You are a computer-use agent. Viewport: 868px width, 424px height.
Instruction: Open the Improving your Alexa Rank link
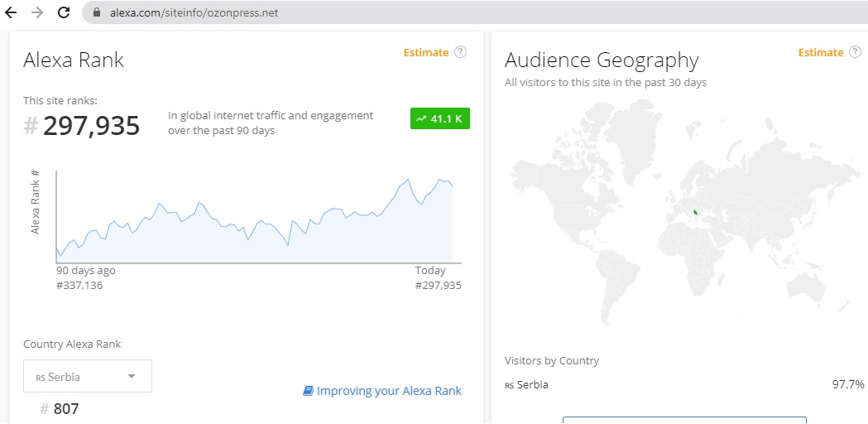click(389, 391)
